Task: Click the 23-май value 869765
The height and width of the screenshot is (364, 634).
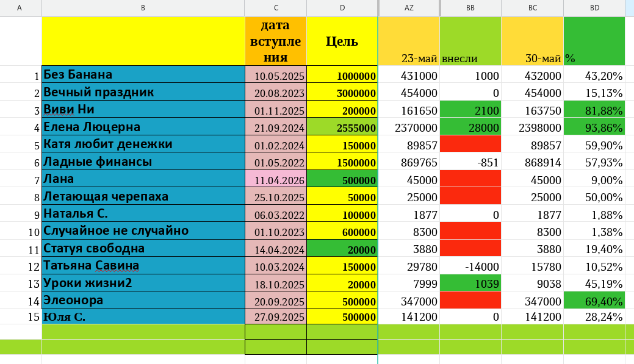Action: (x=409, y=161)
